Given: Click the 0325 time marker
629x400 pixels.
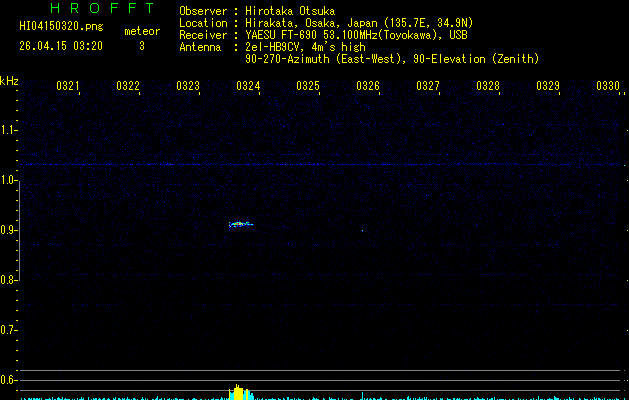Looking at the screenshot, I should (308, 86).
